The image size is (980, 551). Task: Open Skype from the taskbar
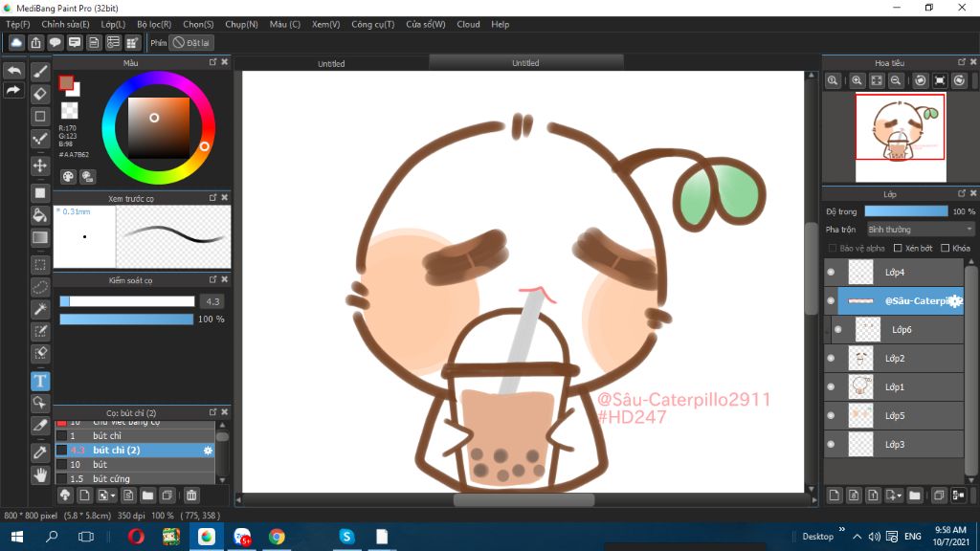[x=346, y=537]
